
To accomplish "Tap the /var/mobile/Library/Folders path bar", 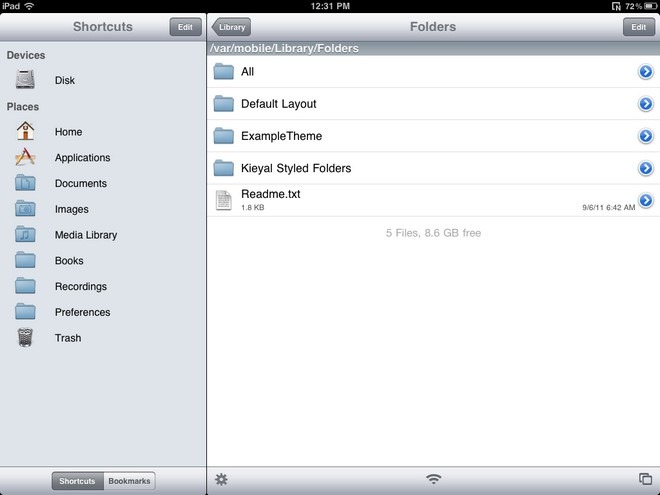I will 433,48.
